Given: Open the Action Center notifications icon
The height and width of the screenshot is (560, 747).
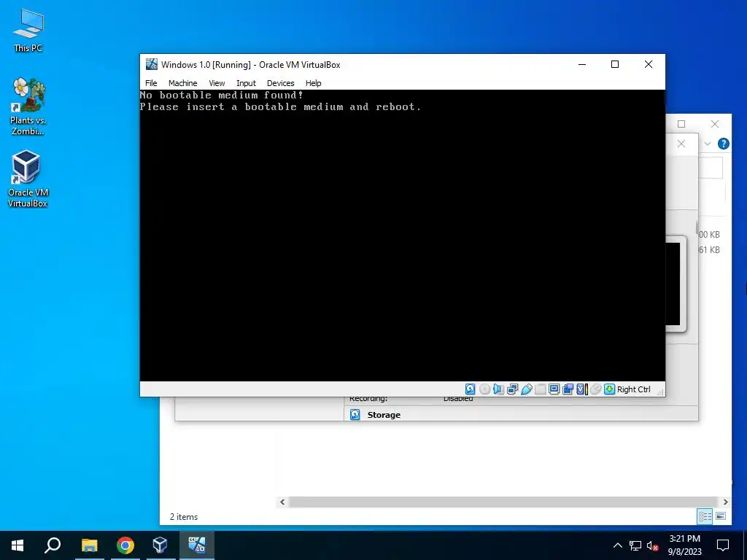Looking at the screenshot, I should tap(723, 545).
